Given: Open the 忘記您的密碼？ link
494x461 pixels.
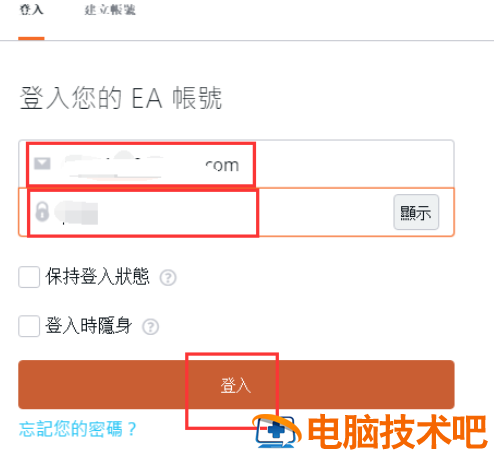Looking at the screenshot, I should tap(78, 429).
